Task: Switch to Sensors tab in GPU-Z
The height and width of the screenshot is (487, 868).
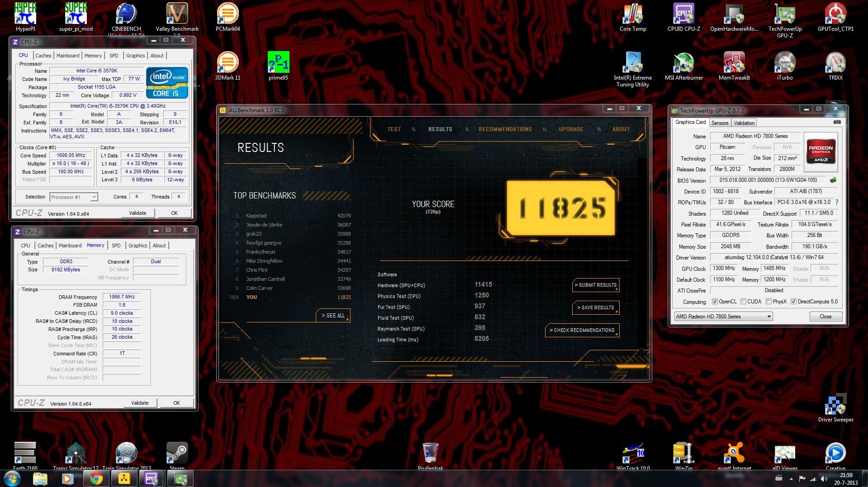Action: 720,123
